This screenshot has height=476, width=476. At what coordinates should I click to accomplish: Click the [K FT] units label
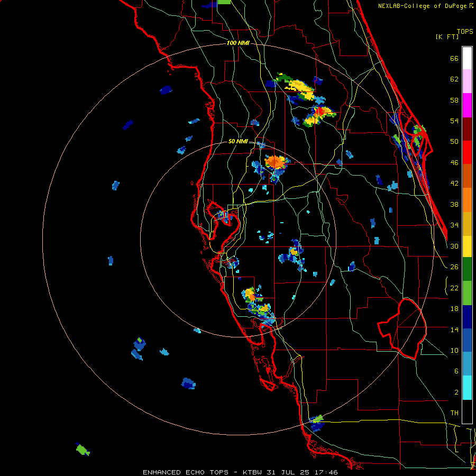coord(447,36)
